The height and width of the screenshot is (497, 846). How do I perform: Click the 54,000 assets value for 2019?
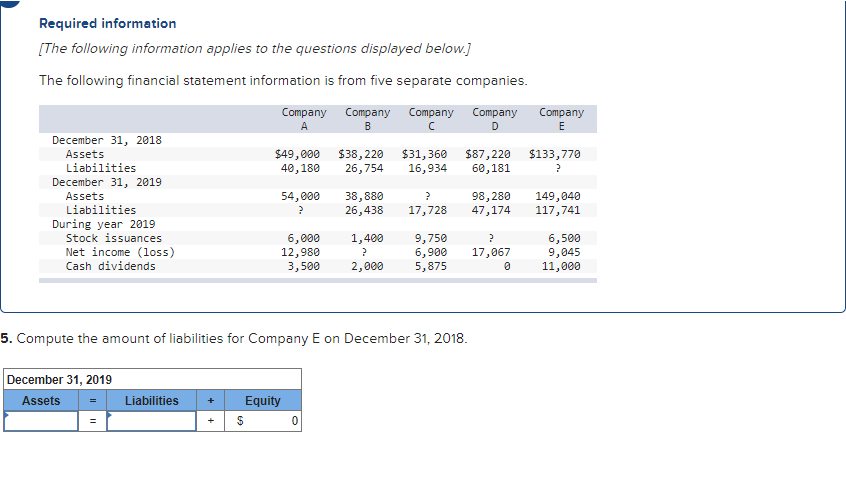pyautogui.click(x=300, y=196)
